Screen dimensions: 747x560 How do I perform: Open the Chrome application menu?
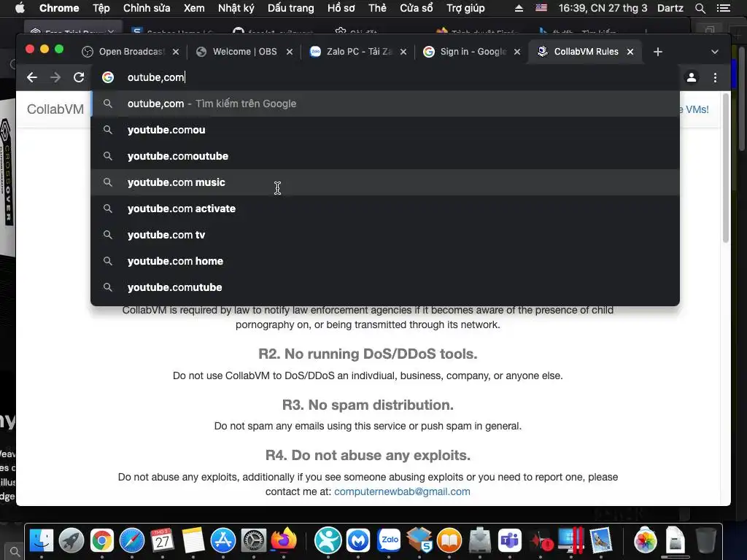point(59,8)
